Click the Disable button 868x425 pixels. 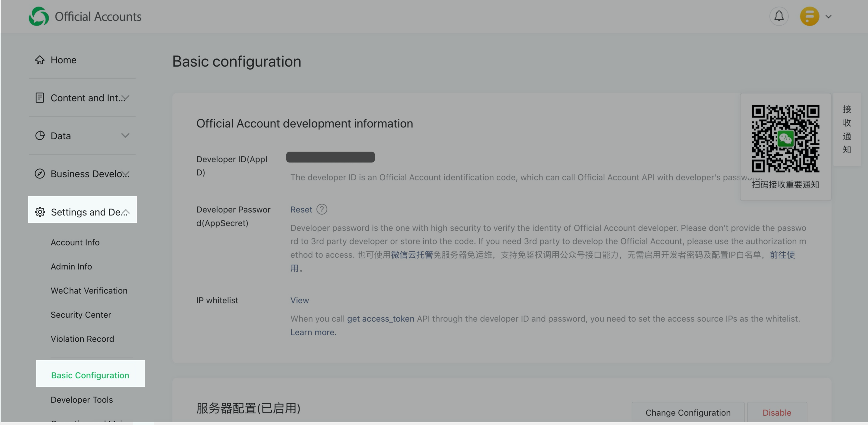point(777,412)
